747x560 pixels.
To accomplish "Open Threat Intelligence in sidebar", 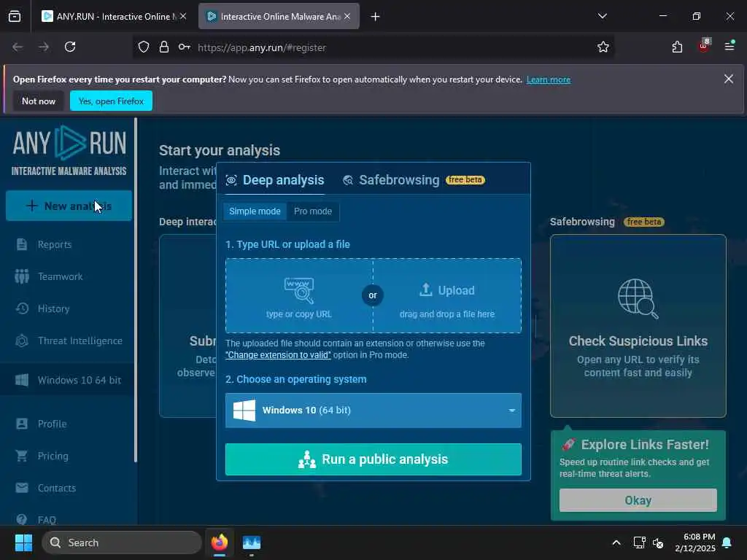I will pos(69,341).
